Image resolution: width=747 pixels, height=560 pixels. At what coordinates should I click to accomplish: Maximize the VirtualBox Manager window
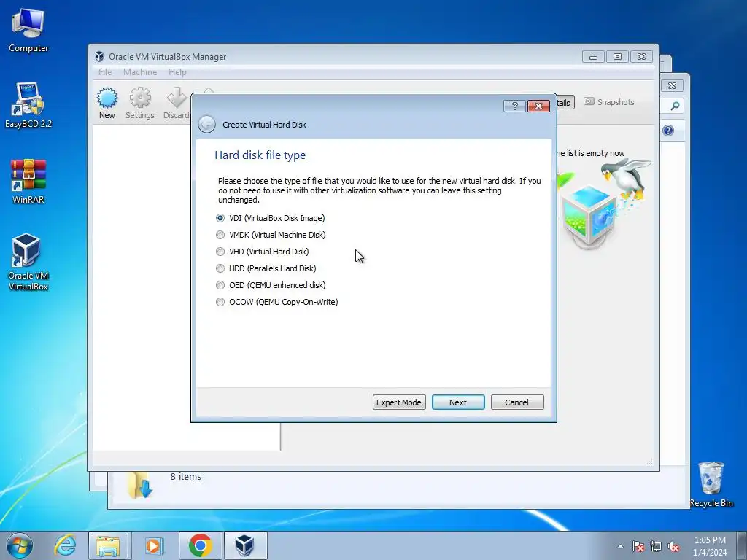[617, 57]
